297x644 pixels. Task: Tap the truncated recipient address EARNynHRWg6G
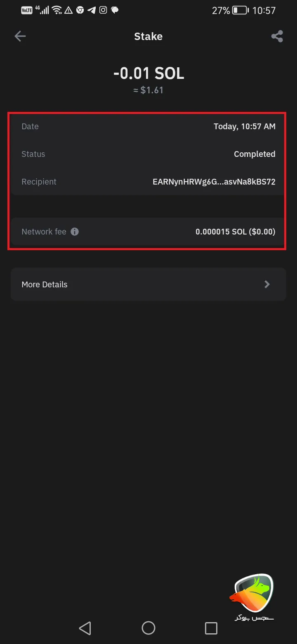coord(214,182)
